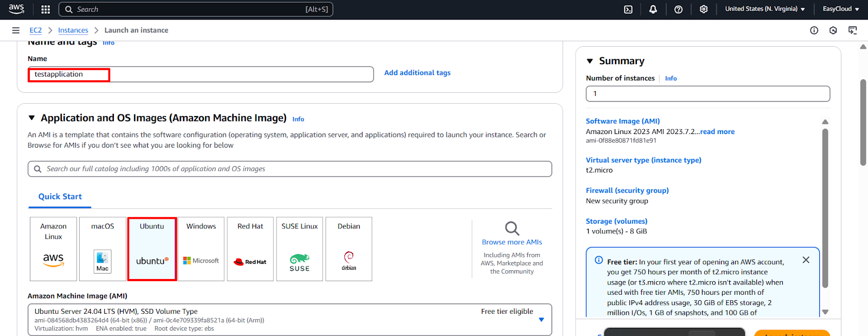Focus the AMI catalog search box
This screenshot has width=868, height=336.
tap(290, 169)
